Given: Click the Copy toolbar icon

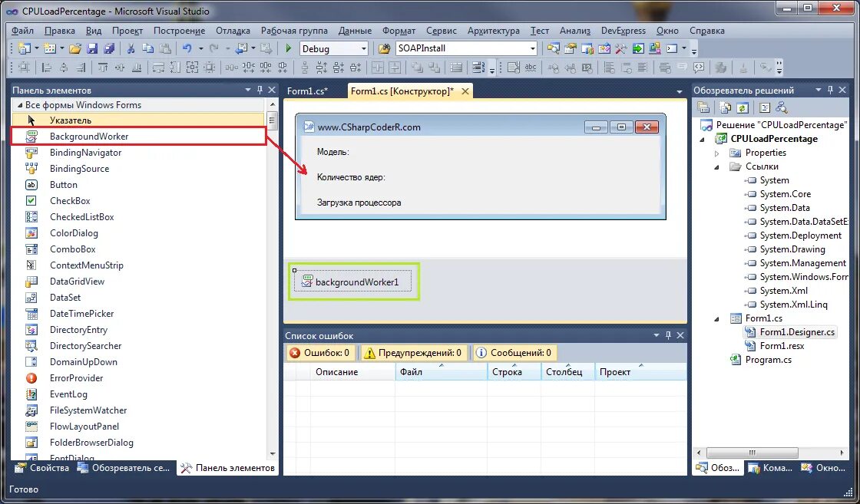Looking at the screenshot, I should click(x=147, y=48).
